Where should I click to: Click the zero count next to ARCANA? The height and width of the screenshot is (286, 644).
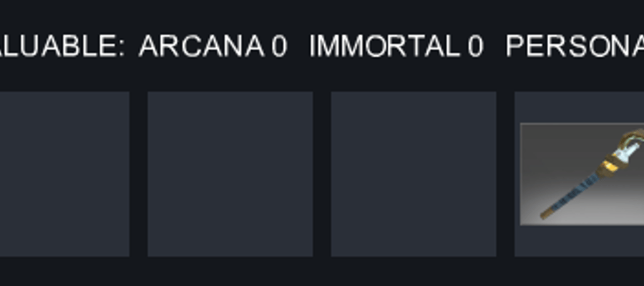tap(279, 46)
